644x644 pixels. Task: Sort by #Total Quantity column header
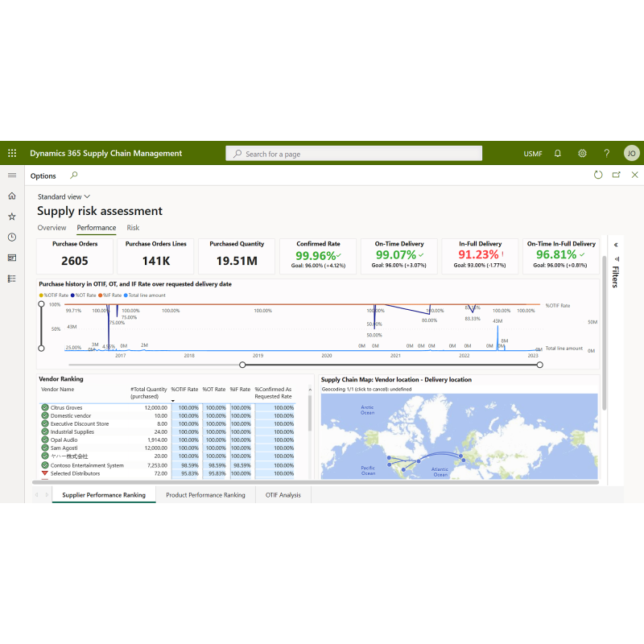click(149, 393)
